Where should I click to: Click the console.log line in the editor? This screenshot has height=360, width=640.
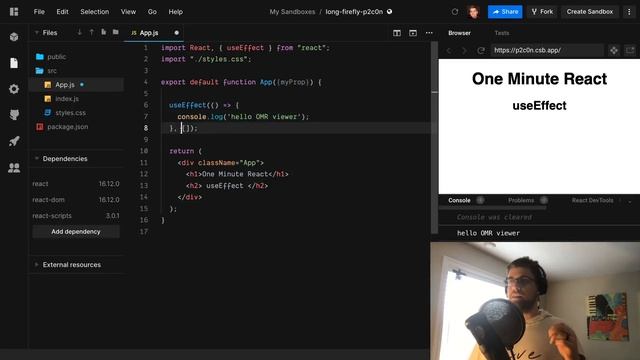tap(243, 117)
